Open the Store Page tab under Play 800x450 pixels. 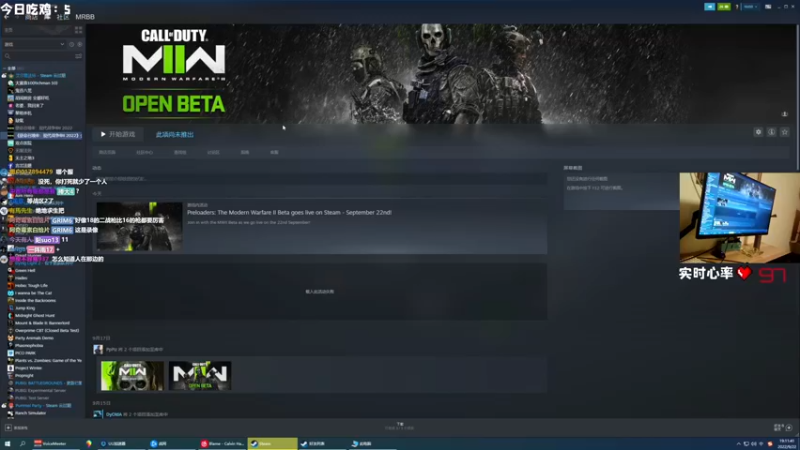click(x=107, y=152)
